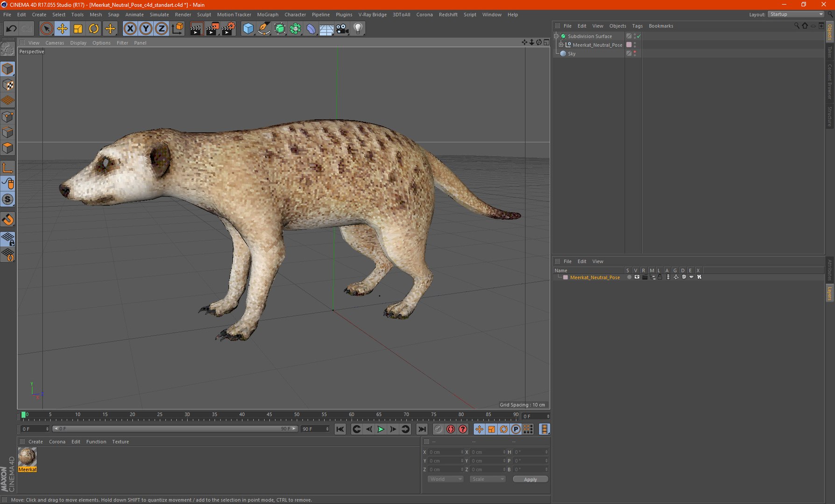The width and height of the screenshot is (835, 504).
Task: Toggle the coordinate system icon
Action: 177,29
